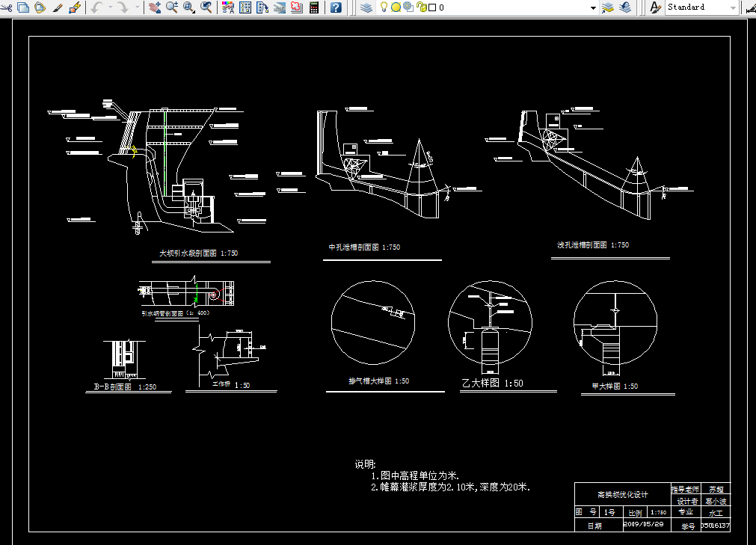Click the Copy icon

pos(23,7)
